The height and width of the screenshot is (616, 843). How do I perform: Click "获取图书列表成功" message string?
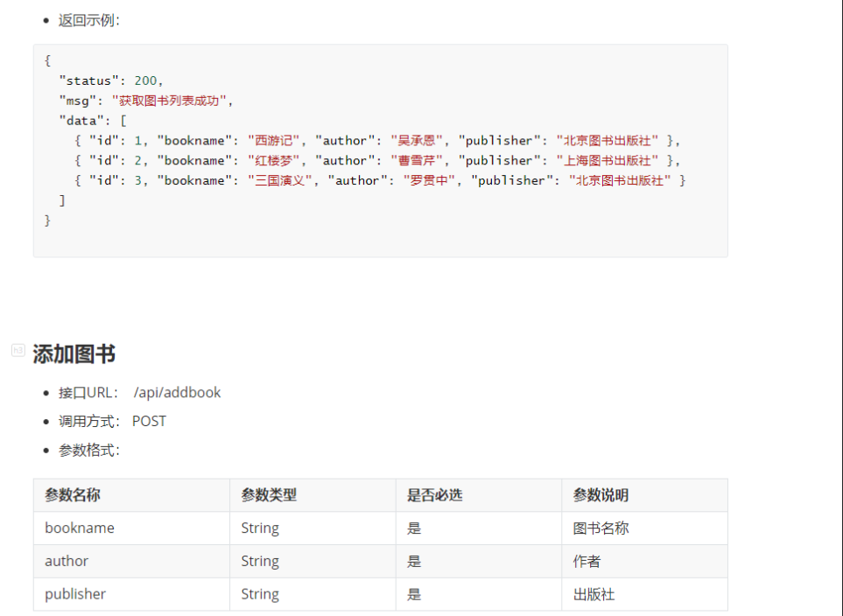coord(172,101)
